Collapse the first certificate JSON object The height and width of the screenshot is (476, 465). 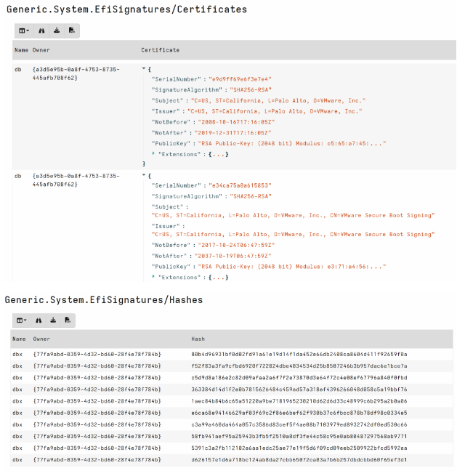(144, 68)
